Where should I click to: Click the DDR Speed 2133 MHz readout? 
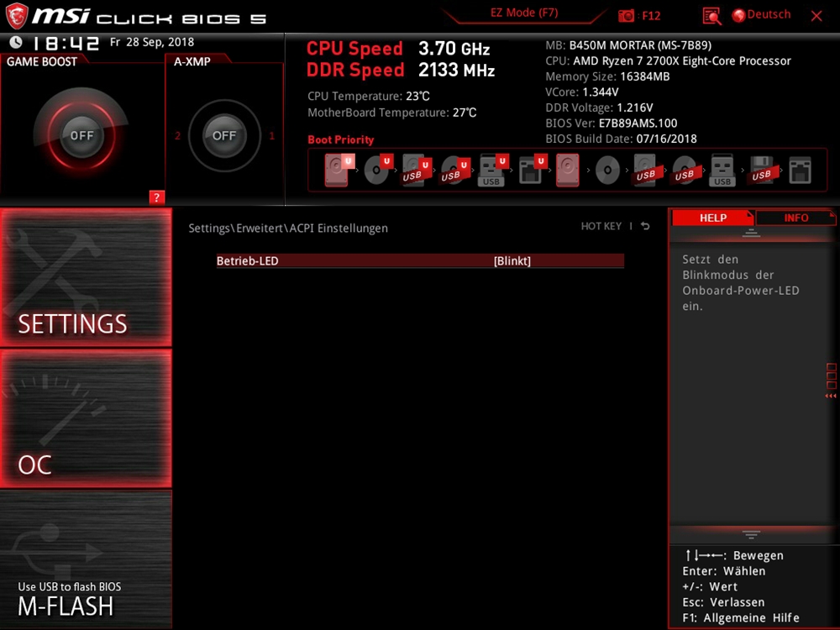400,70
